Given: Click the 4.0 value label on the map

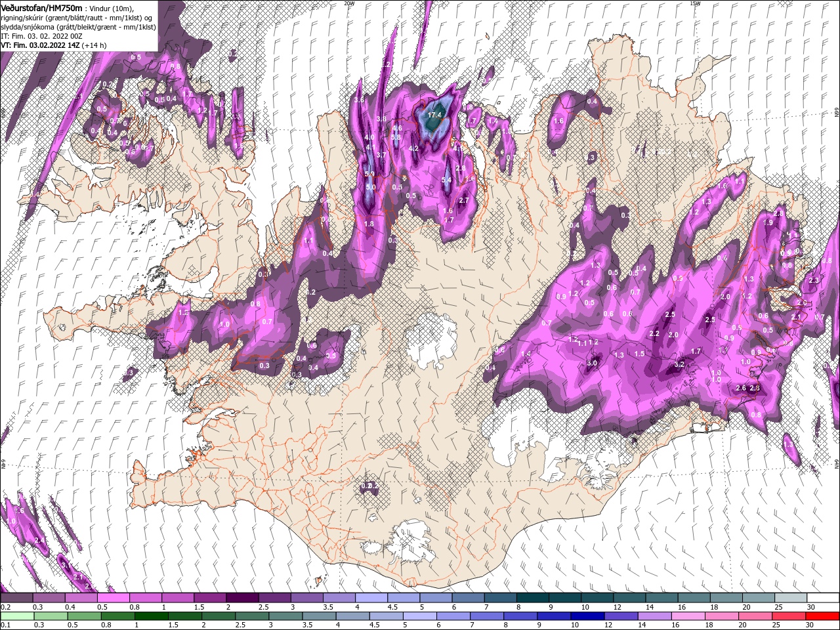Looking at the screenshot, I should 369,138.
